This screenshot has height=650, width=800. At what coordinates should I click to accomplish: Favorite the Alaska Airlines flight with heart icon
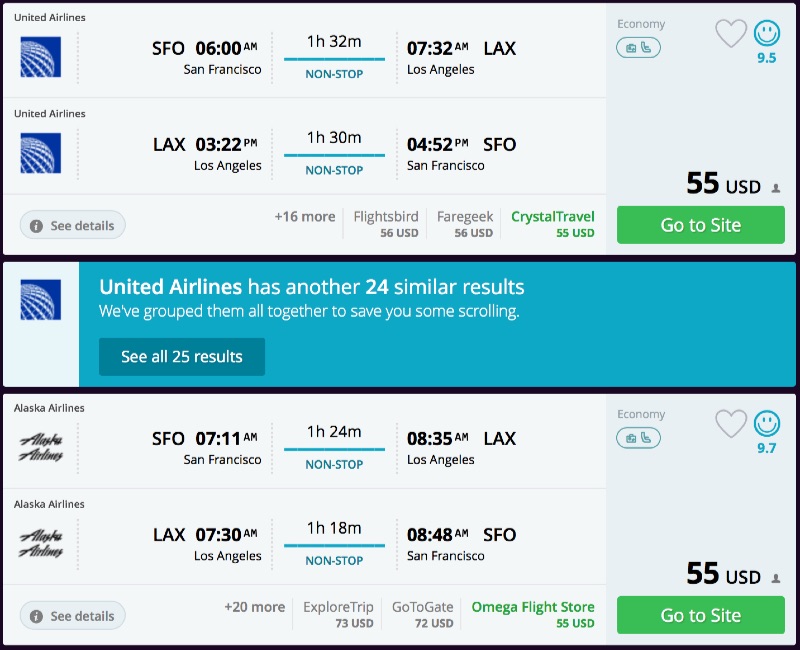[x=731, y=424]
